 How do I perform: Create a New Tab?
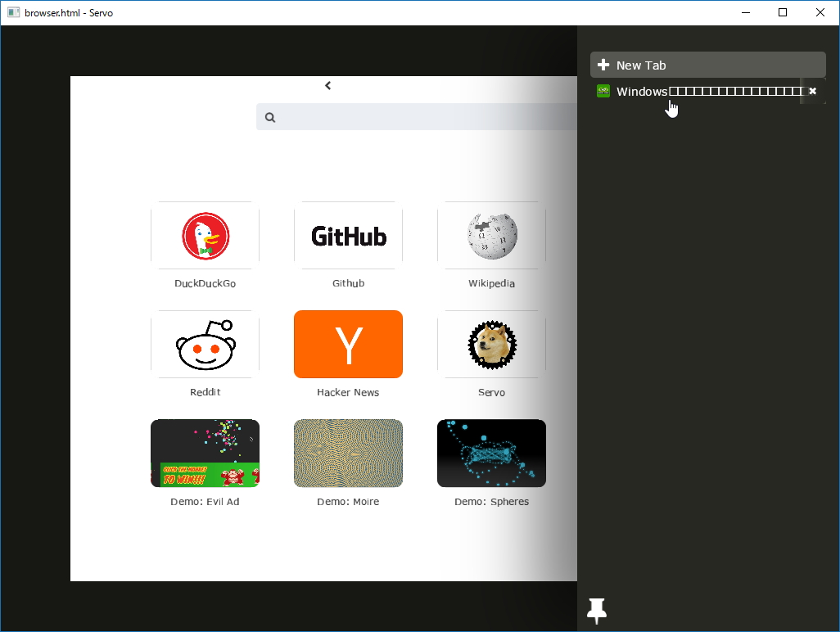[x=707, y=64]
